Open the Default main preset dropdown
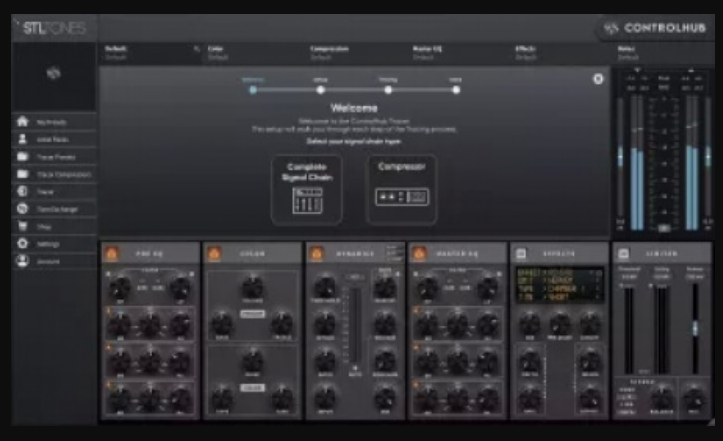The image size is (723, 441). coord(151,53)
